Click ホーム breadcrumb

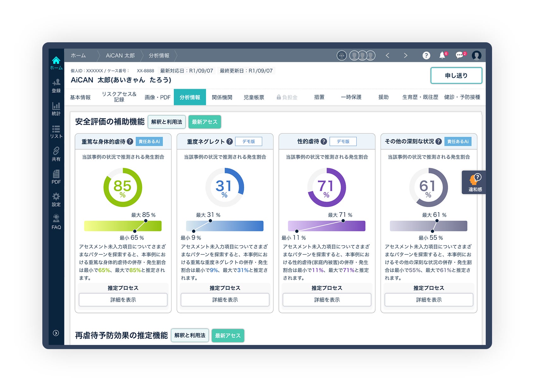(x=78, y=56)
